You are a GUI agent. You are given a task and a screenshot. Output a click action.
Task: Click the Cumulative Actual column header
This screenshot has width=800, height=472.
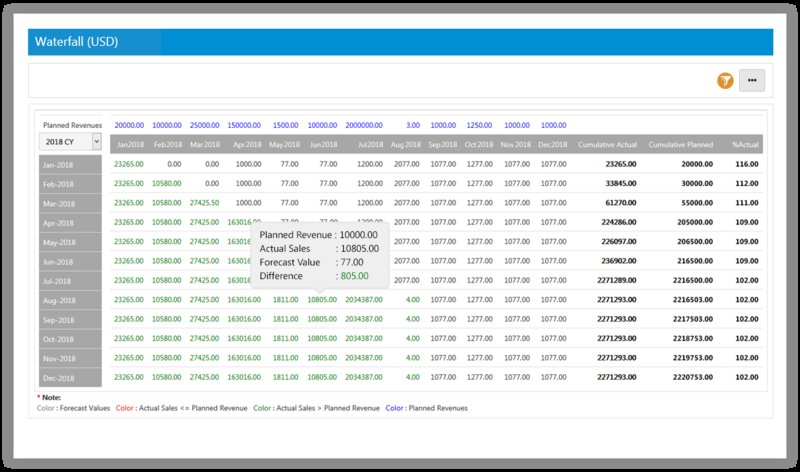coord(607,144)
